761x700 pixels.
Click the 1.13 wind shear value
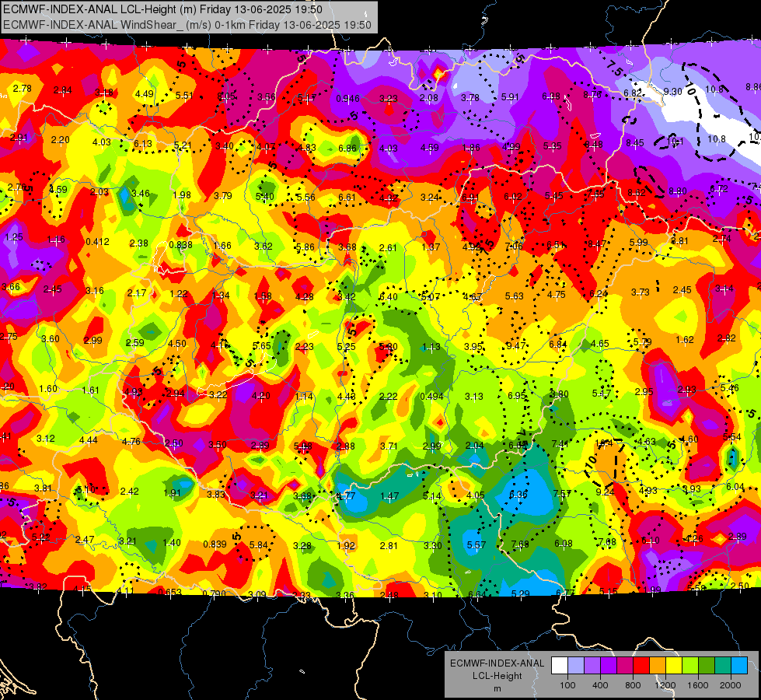pos(431,346)
